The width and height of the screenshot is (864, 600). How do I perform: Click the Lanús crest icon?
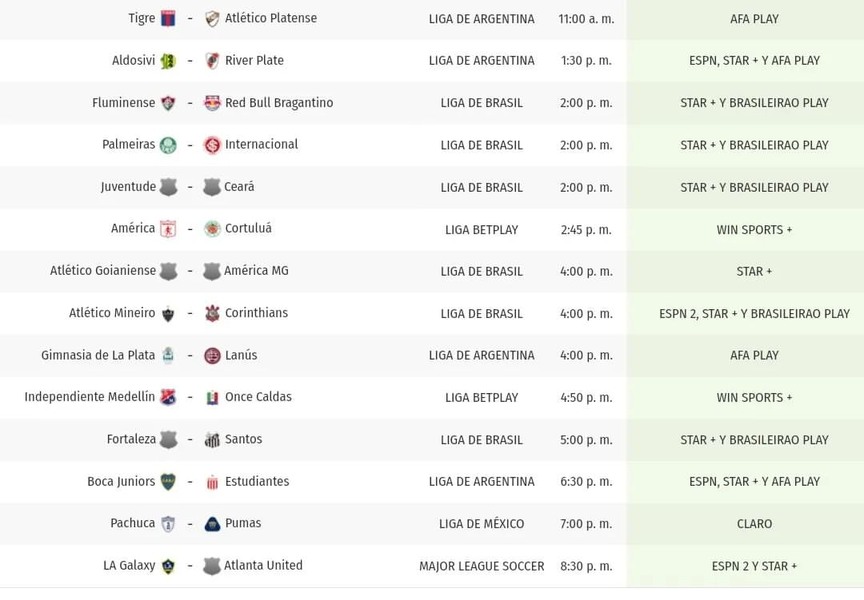pos(212,356)
